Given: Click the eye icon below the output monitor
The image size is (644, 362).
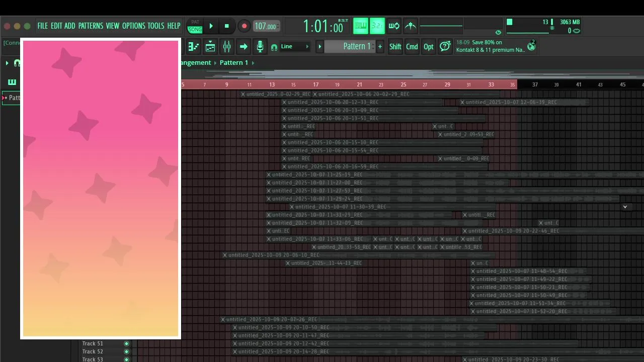Looking at the screenshot, I should [x=498, y=32].
